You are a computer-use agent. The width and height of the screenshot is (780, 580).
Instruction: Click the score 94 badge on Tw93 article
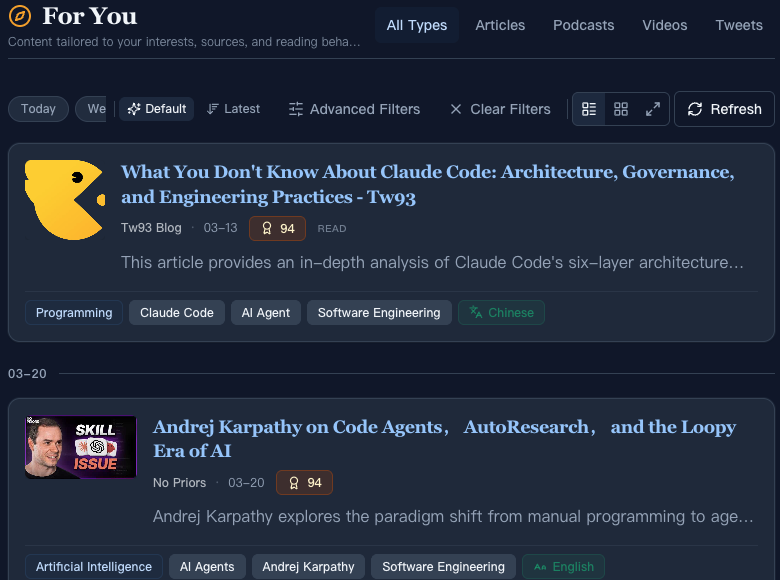click(x=277, y=228)
